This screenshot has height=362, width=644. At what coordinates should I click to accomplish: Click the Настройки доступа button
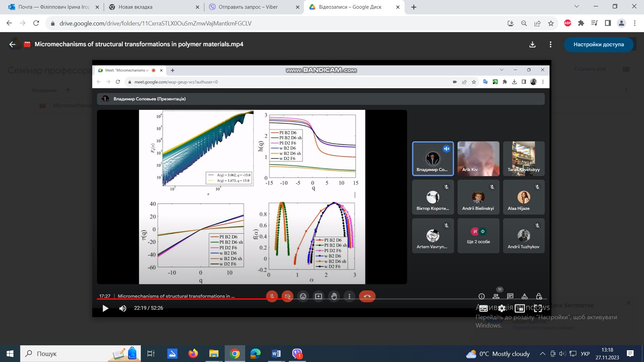click(598, 44)
